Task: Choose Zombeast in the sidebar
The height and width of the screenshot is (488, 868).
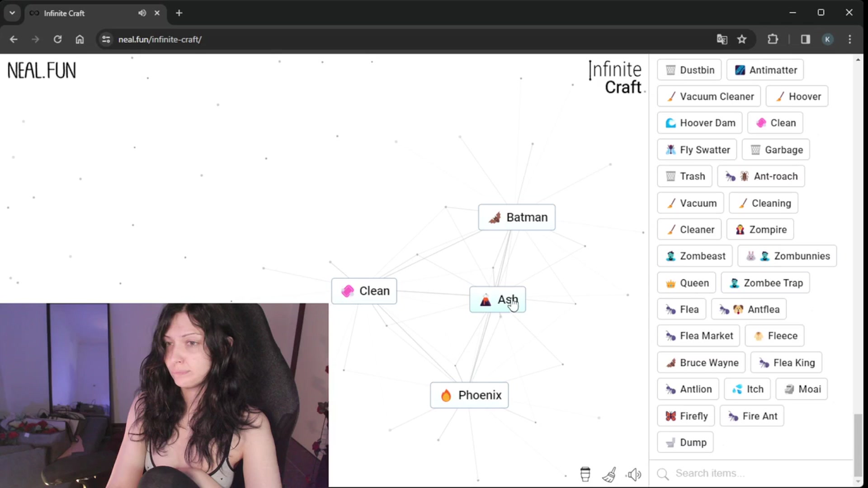Action: tap(694, 256)
